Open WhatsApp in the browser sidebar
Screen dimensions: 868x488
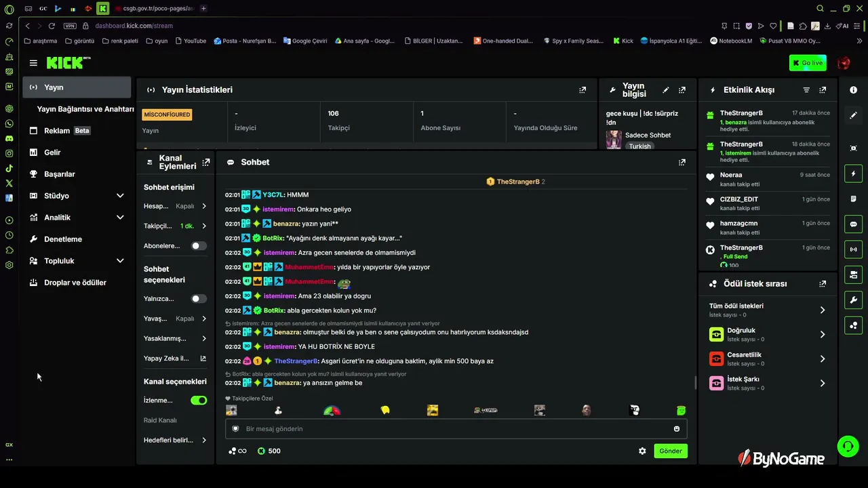[x=9, y=123]
